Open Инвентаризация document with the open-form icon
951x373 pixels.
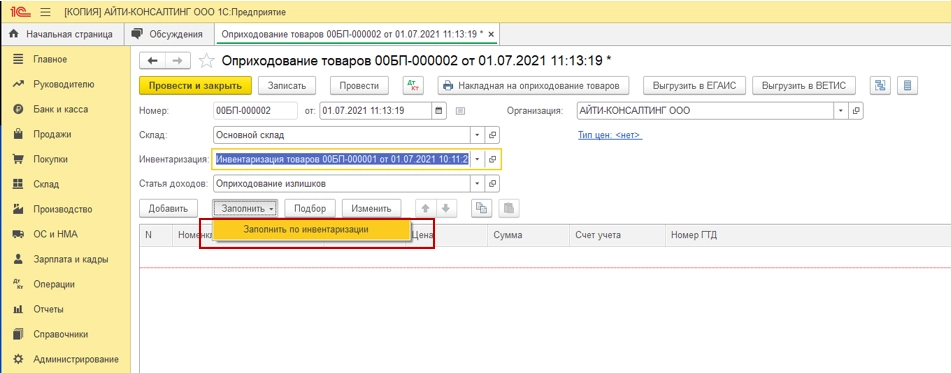[492, 160]
